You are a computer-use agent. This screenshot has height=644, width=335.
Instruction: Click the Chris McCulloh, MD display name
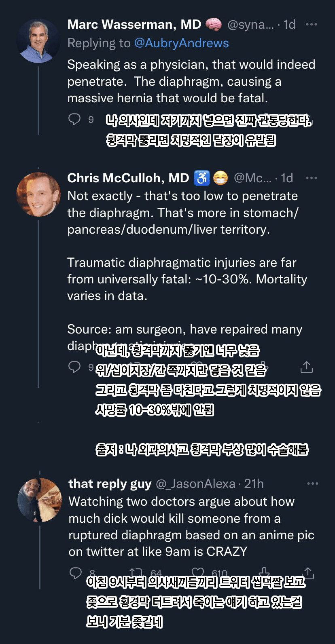128,178
